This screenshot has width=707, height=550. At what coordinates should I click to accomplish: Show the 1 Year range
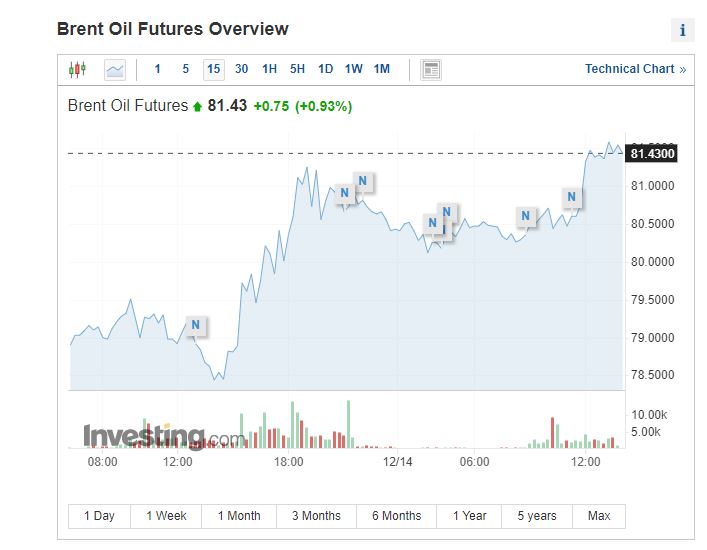tap(469, 516)
